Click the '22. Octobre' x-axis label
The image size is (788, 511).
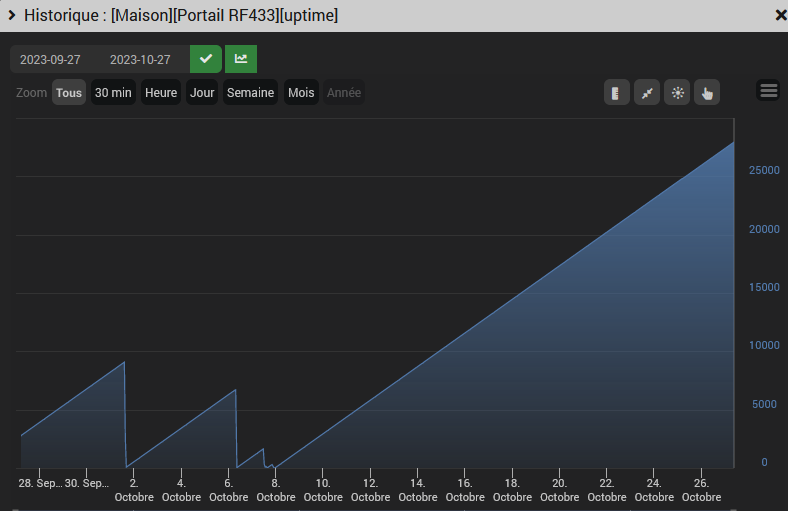(x=607, y=490)
